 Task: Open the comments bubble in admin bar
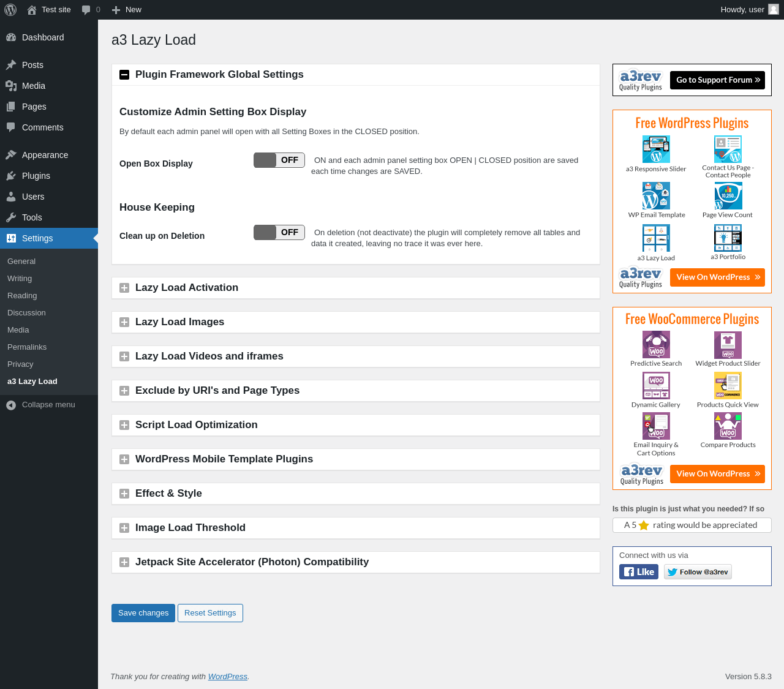click(86, 10)
